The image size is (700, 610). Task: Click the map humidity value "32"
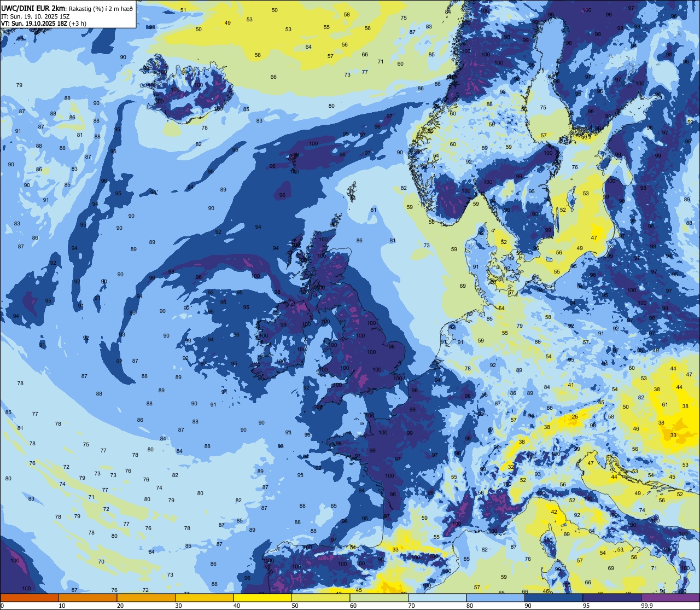[x=511, y=467]
